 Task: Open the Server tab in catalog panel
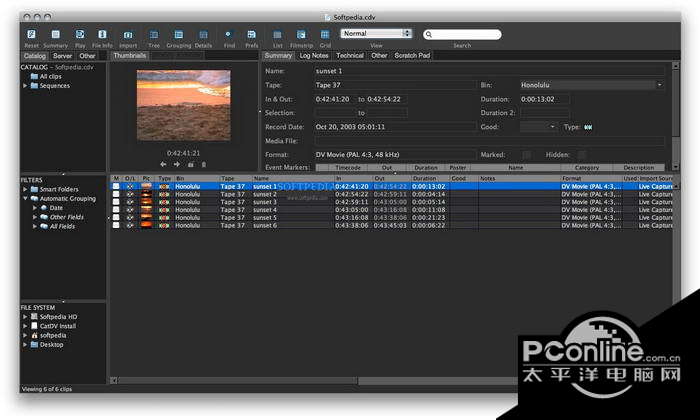coord(62,56)
